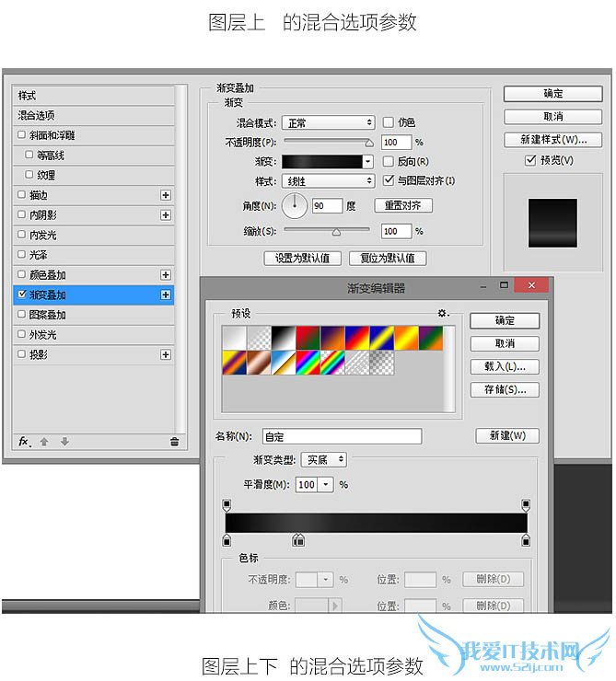This screenshot has height=681, width=616.
Task: Click the fx add style icon
Action: 24,442
